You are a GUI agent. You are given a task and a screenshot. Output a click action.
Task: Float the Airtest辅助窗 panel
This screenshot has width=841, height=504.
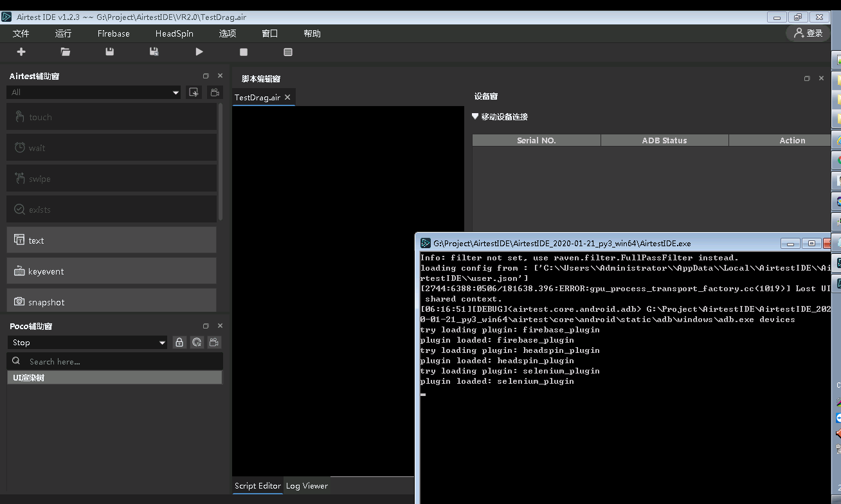coord(206,76)
